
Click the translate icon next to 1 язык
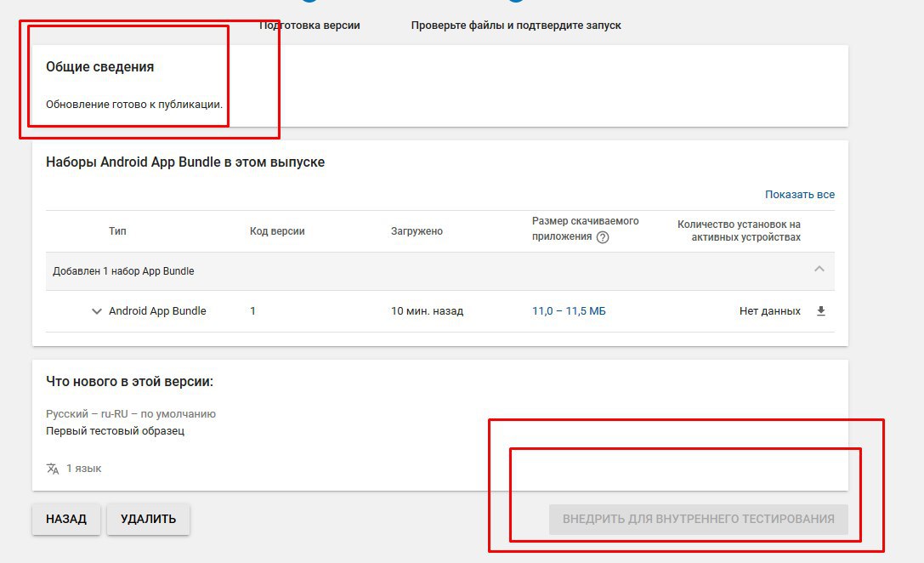[53, 468]
